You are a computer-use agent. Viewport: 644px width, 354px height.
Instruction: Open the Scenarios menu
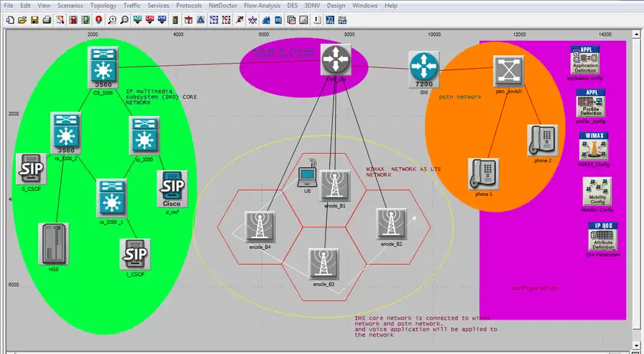click(70, 5)
